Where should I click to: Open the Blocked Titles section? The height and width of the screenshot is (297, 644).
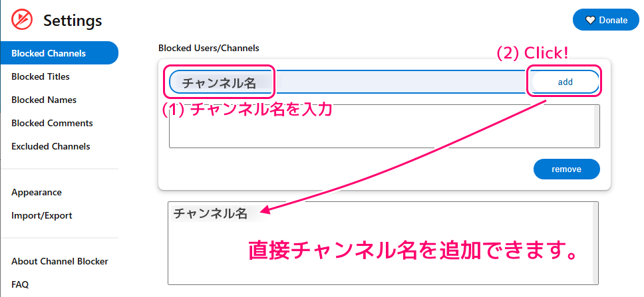pos(40,76)
